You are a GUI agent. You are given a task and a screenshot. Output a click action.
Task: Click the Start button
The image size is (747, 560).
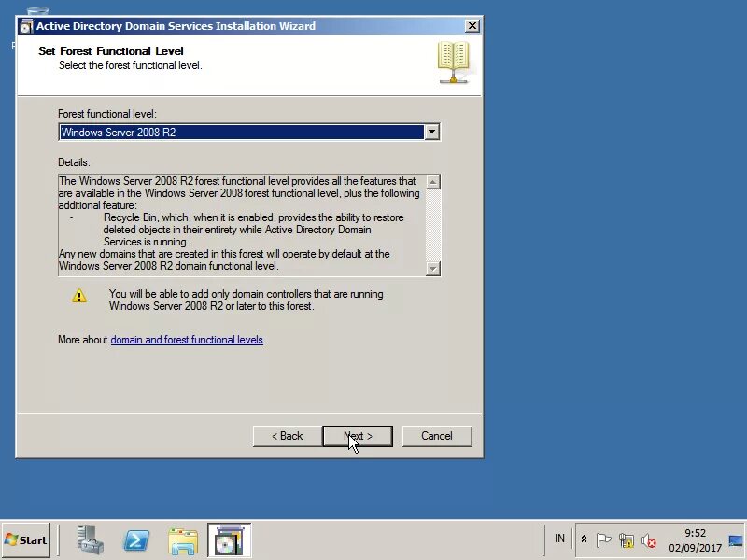[x=26, y=540]
